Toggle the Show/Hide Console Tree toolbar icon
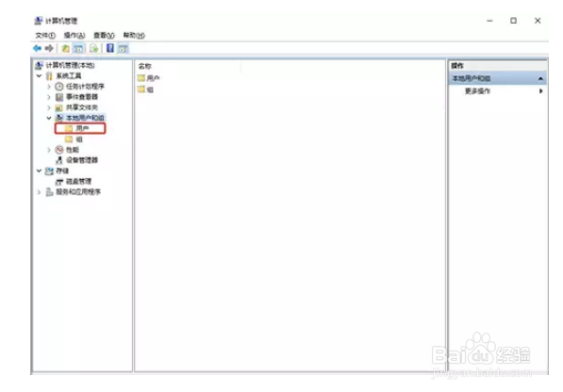Viewport: 563px width, 392px height. (x=78, y=48)
